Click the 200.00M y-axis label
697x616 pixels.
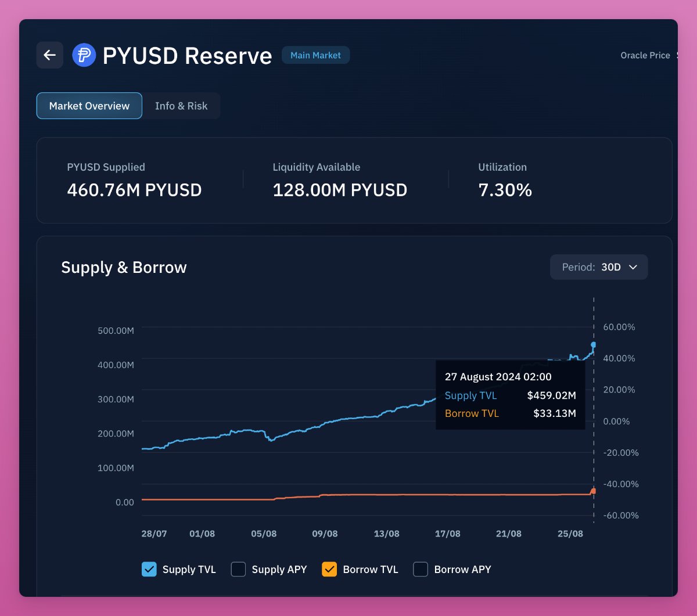point(116,434)
